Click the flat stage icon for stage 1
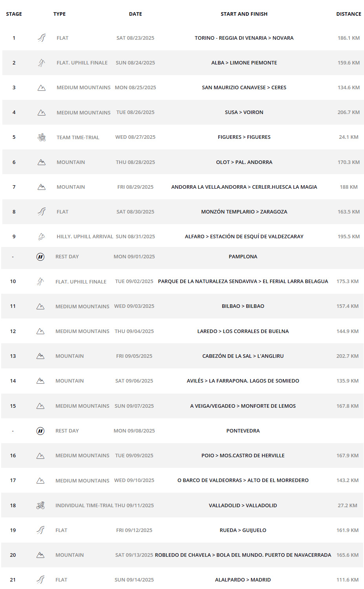 42,38
